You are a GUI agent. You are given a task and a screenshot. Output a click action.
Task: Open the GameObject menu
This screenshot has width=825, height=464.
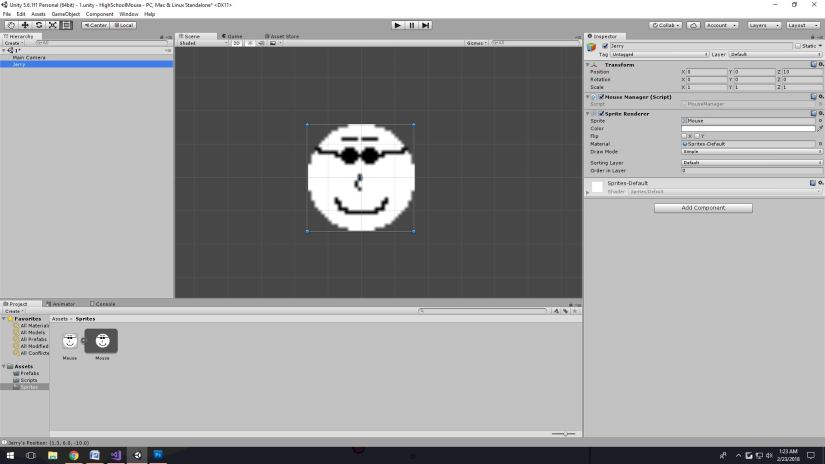[x=65, y=14]
